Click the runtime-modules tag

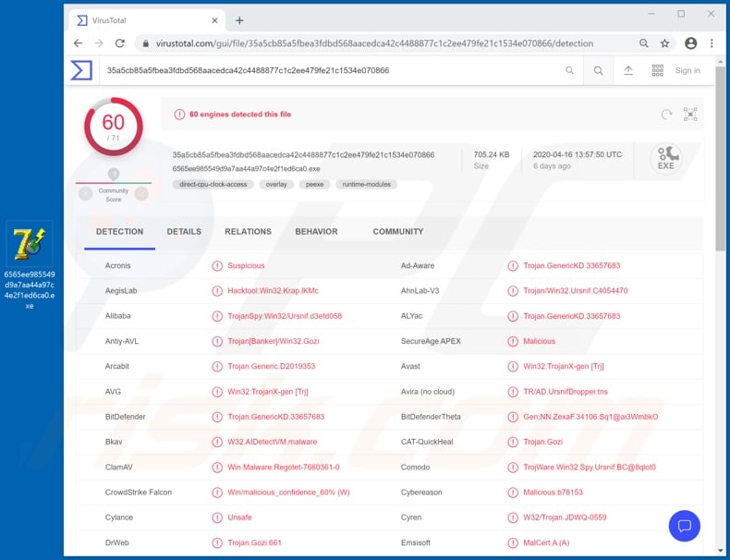pos(367,184)
